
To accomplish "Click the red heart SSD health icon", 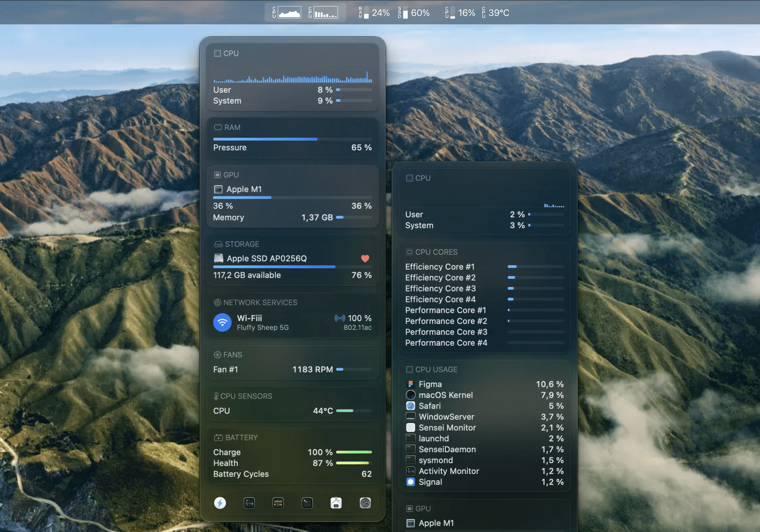I will point(365,258).
